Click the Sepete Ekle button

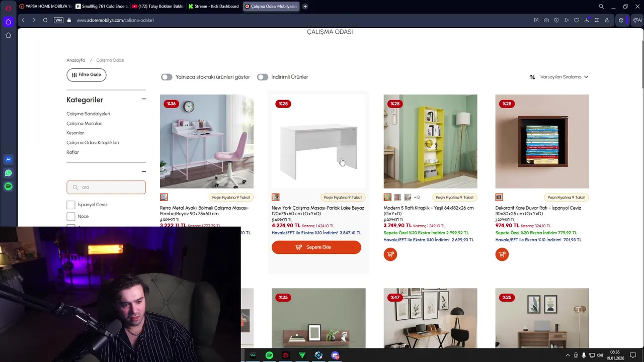click(x=316, y=247)
